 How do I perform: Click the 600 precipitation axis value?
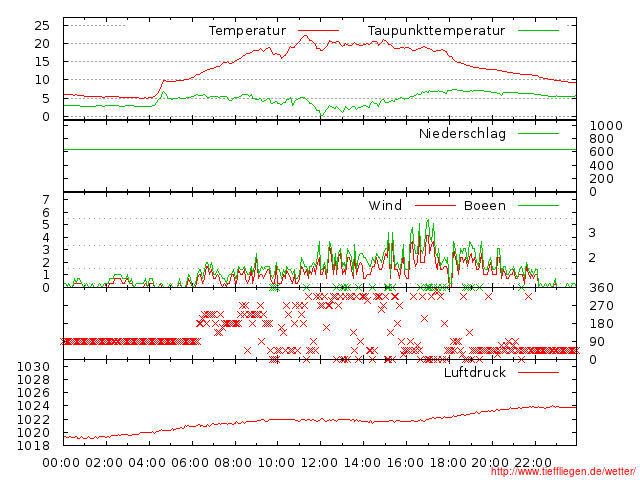tap(601, 152)
